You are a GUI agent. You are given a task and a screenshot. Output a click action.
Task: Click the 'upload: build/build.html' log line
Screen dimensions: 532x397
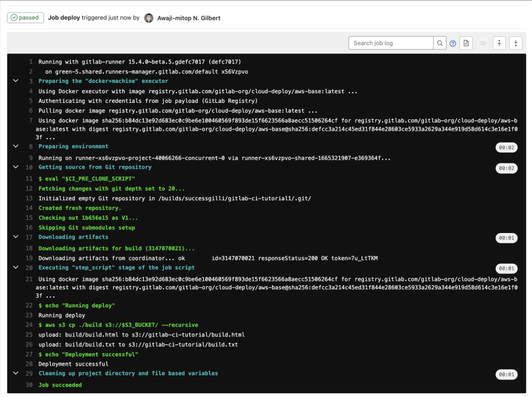point(141,335)
